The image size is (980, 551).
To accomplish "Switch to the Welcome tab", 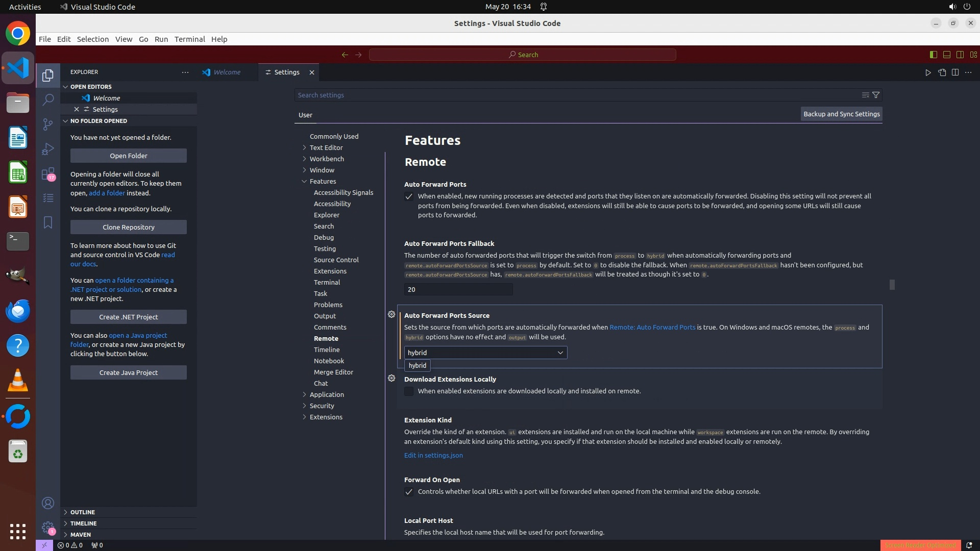I will click(227, 72).
